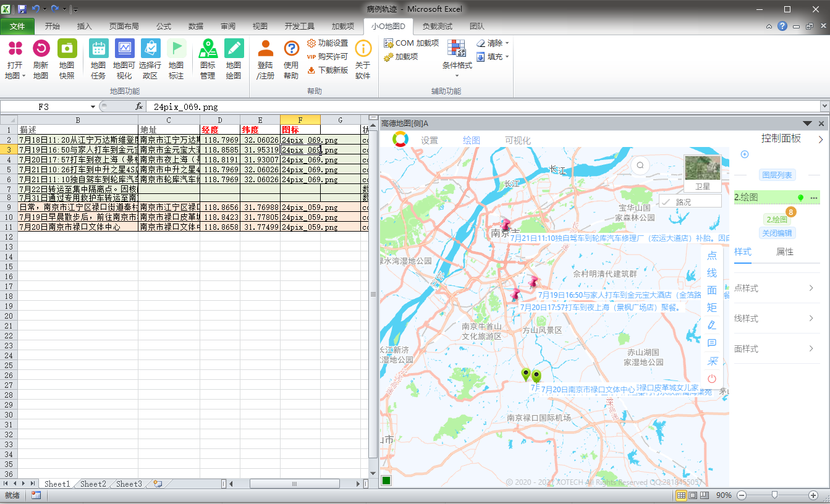The width and height of the screenshot is (830, 504).
Task: Open the 打开地图 dropdown arrow
Action: [23, 76]
